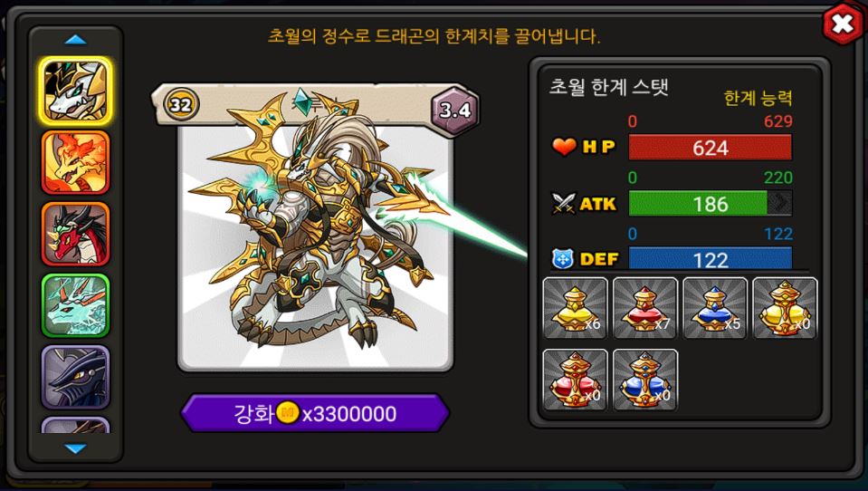Click the down arrow below dragon list
This screenshot has width=868, height=491.
point(75,448)
